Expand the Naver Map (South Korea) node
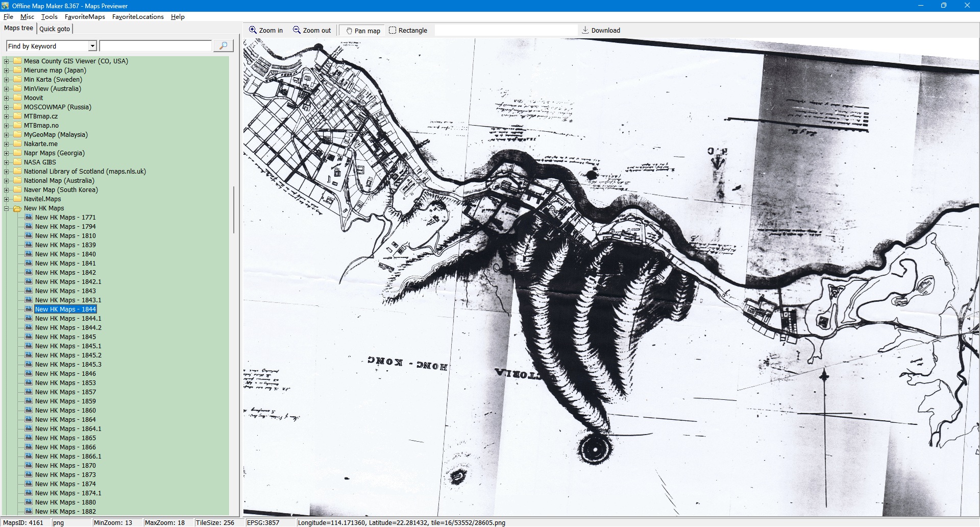 tap(7, 190)
